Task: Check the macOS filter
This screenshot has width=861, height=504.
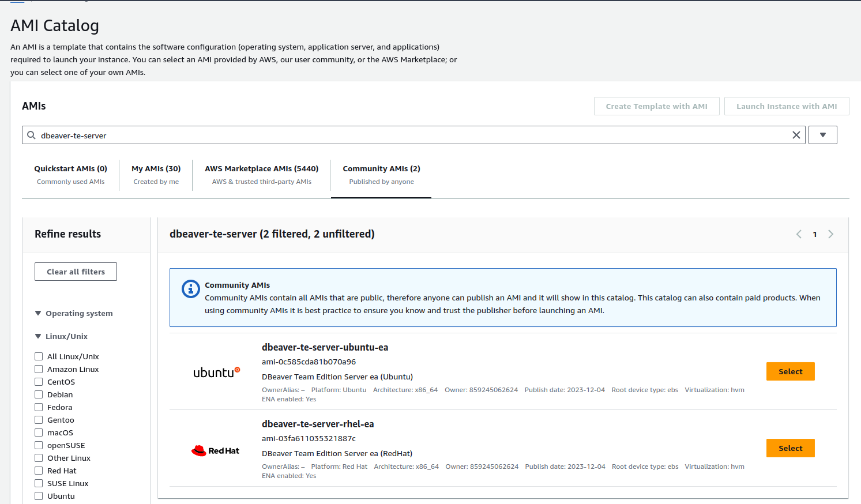Action: click(39, 432)
